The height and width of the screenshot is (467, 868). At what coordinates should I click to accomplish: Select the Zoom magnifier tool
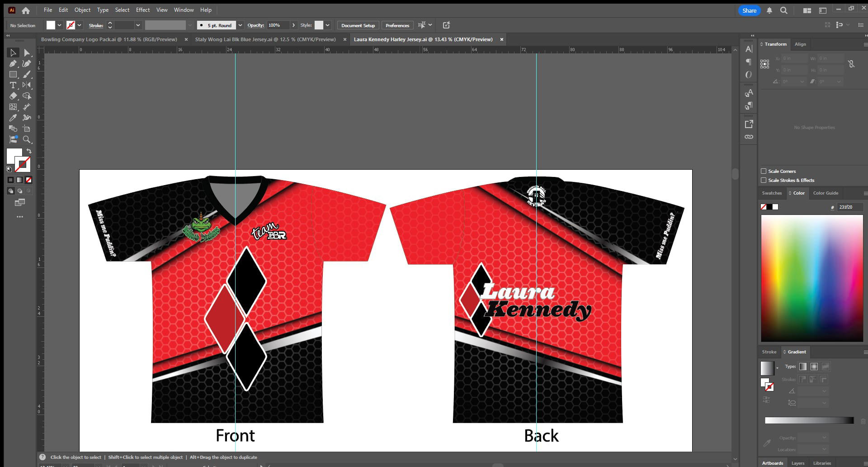27,139
